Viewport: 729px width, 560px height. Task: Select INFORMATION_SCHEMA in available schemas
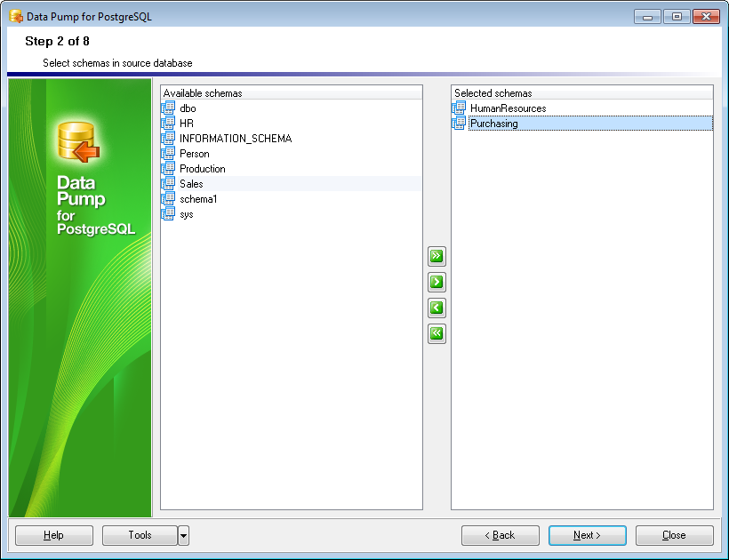coord(235,139)
